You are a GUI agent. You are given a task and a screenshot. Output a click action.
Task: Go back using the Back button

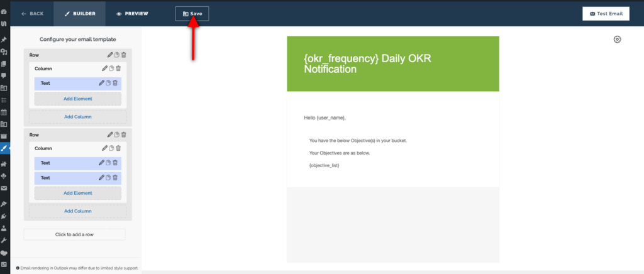[32, 13]
